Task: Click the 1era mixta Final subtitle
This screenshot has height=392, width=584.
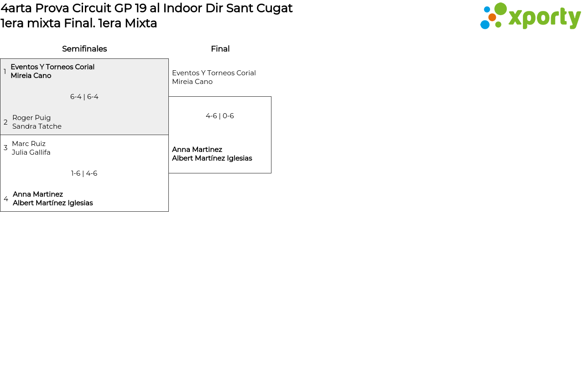Action: [78, 23]
